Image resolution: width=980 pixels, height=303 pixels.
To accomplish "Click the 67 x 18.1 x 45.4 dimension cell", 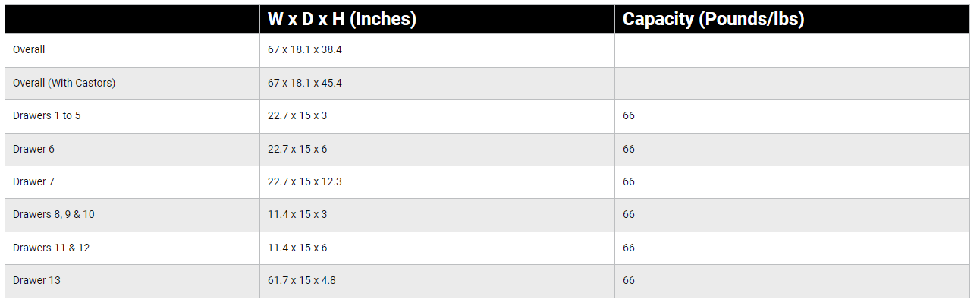I will (x=305, y=83).
